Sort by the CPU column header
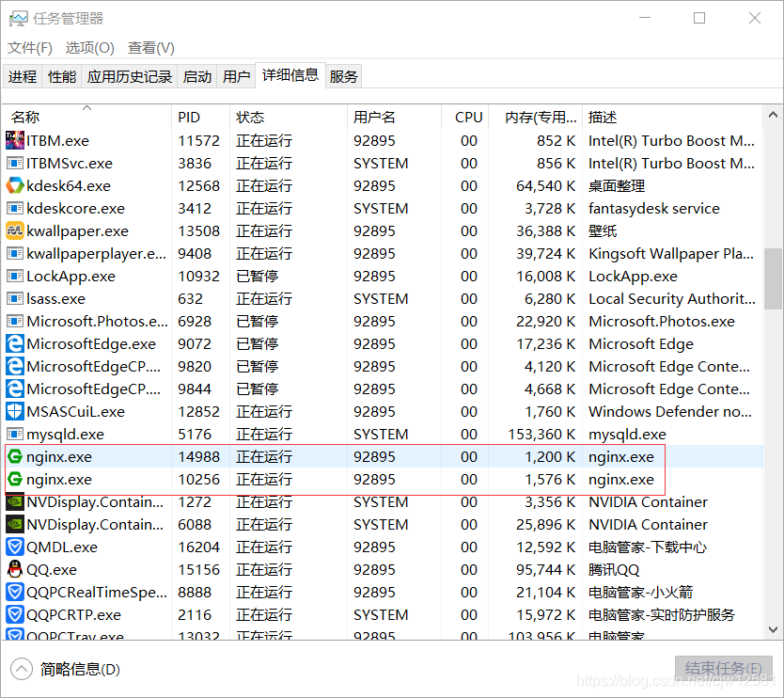The height and width of the screenshot is (698, 784). [465, 117]
